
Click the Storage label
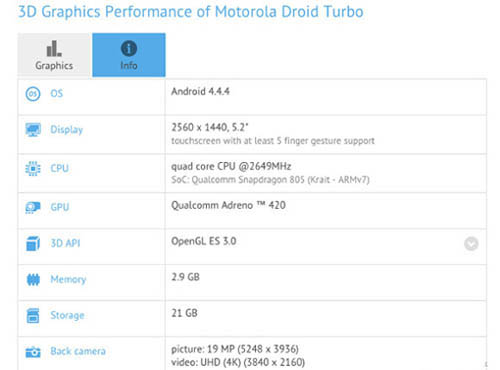[x=67, y=315]
